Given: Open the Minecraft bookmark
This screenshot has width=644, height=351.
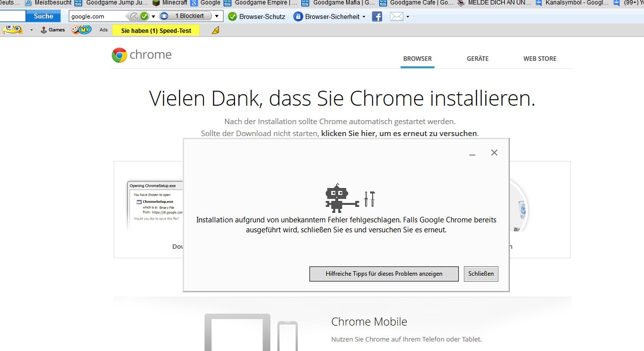Looking at the screenshot, I should pyautogui.click(x=170, y=2).
